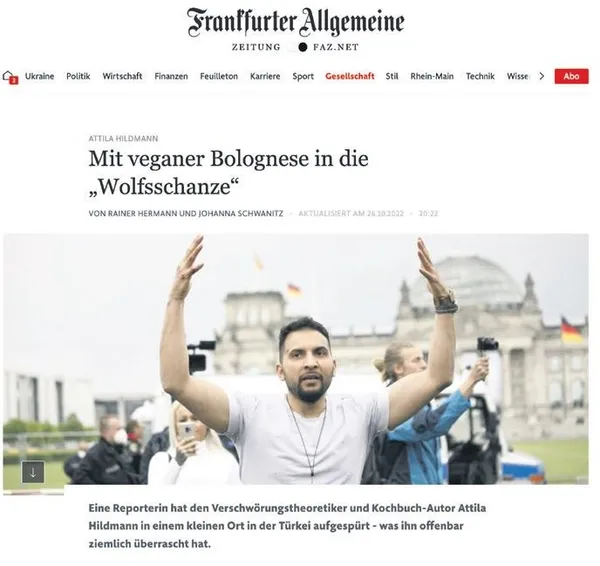Click the Frankfurter Allgemeine logo
This screenshot has width=600, height=566.
tap(295, 22)
